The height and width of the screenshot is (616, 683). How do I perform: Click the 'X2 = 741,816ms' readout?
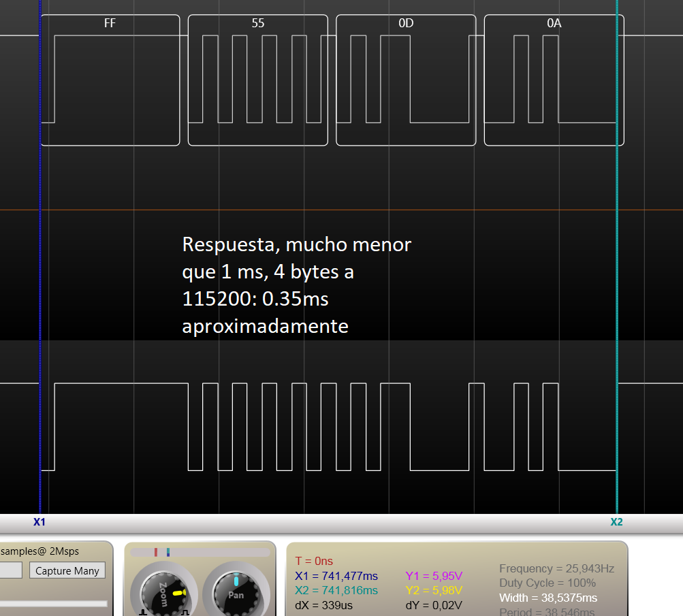336,590
